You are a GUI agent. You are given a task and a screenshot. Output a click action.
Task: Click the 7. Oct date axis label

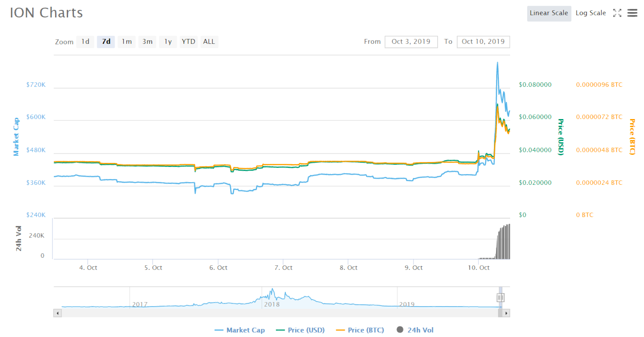pyautogui.click(x=283, y=268)
